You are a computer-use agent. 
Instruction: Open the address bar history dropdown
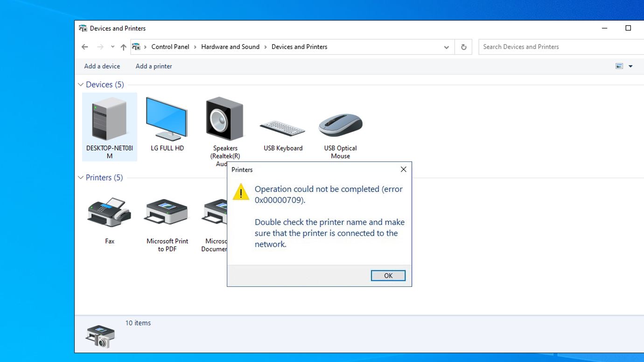pyautogui.click(x=446, y=47)
